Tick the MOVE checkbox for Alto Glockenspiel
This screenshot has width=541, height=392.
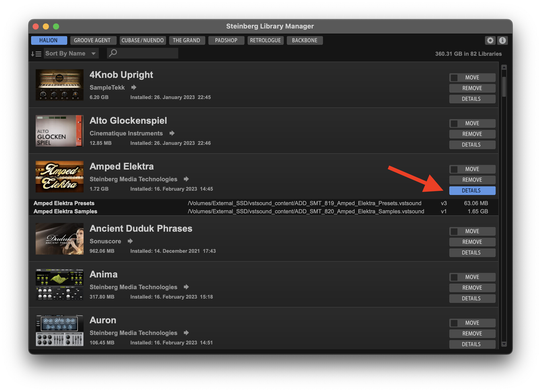point(454,123)
